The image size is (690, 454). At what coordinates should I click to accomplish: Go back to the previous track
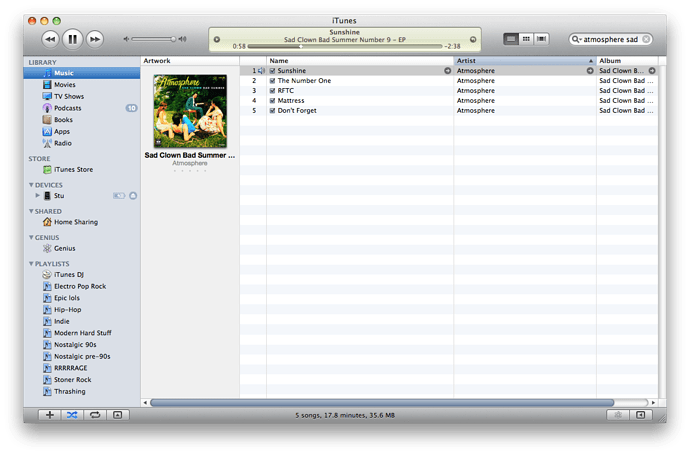point(49,39)
